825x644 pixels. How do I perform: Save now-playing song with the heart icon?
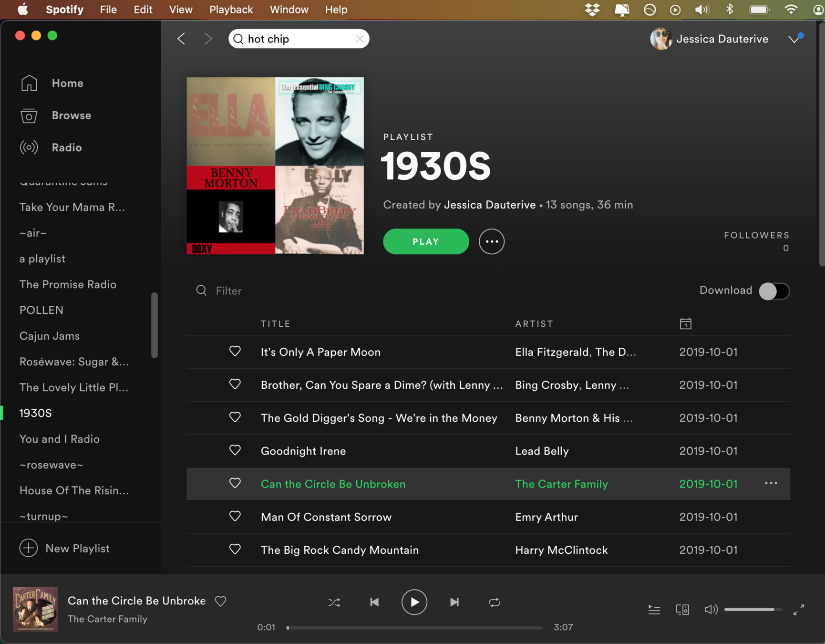[220, 601]
